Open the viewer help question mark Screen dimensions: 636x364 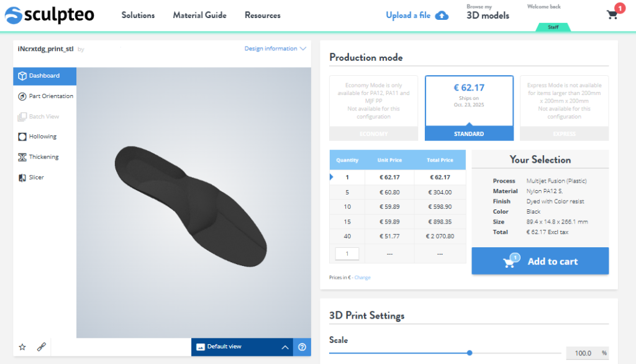pyautogui.click(x=302, y=347)
